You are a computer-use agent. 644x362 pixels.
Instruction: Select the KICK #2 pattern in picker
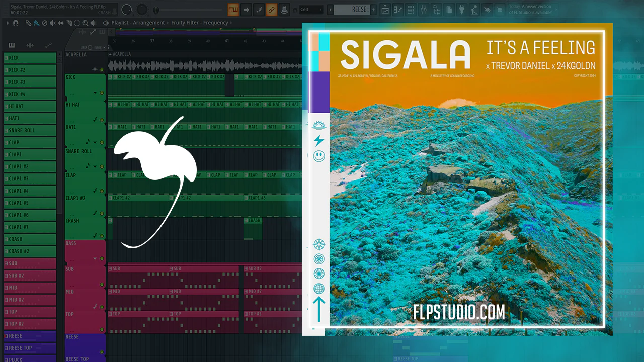[x=30, y=70]
